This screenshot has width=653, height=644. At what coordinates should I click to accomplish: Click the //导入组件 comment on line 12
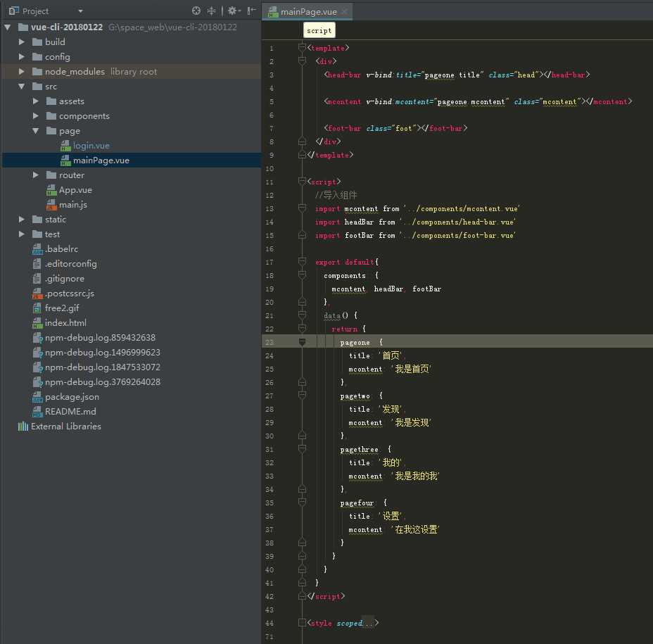[x=336, y=196]
